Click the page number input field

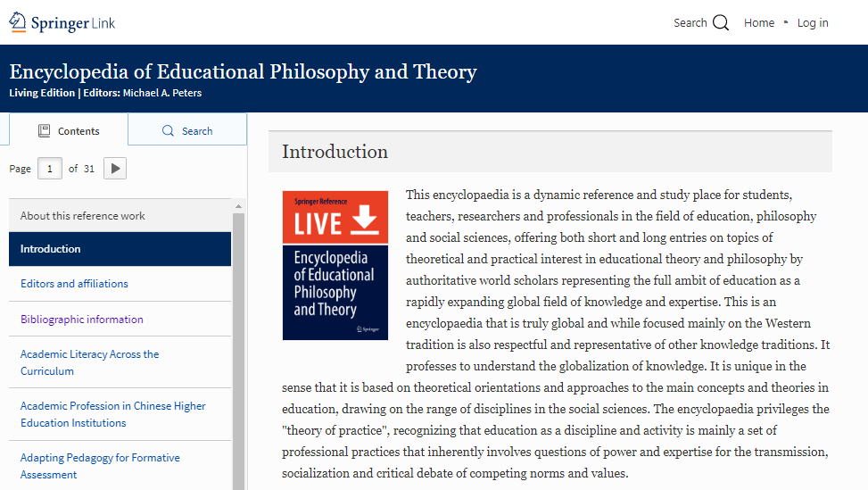[x=50, y=169]
